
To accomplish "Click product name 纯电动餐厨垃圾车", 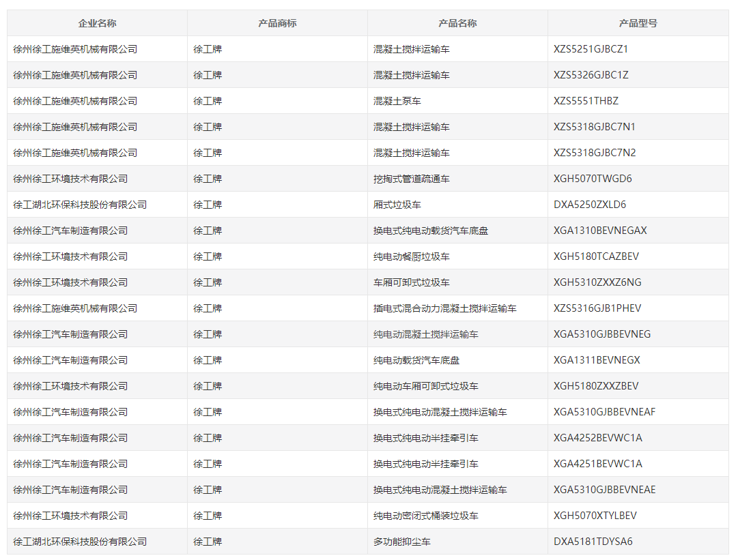I will click(412, 256).
